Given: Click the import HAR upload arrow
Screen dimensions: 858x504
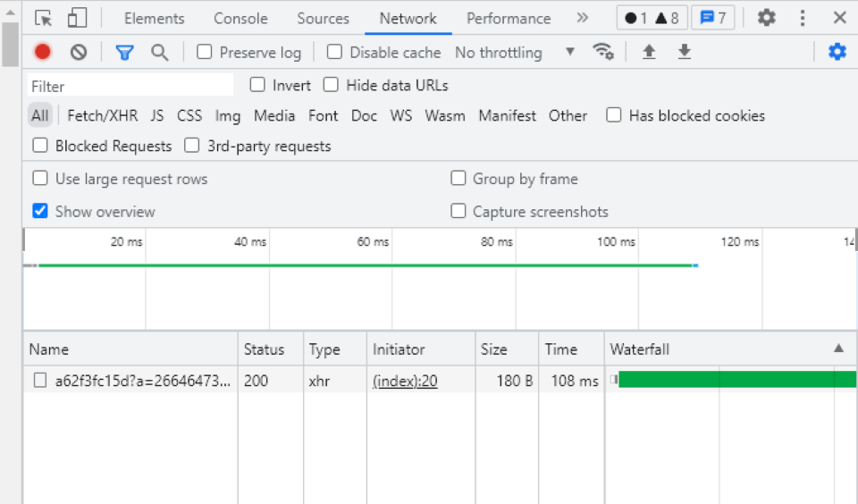Looking at the screenshot, I should pyautogui.click(x=649, y=52).
